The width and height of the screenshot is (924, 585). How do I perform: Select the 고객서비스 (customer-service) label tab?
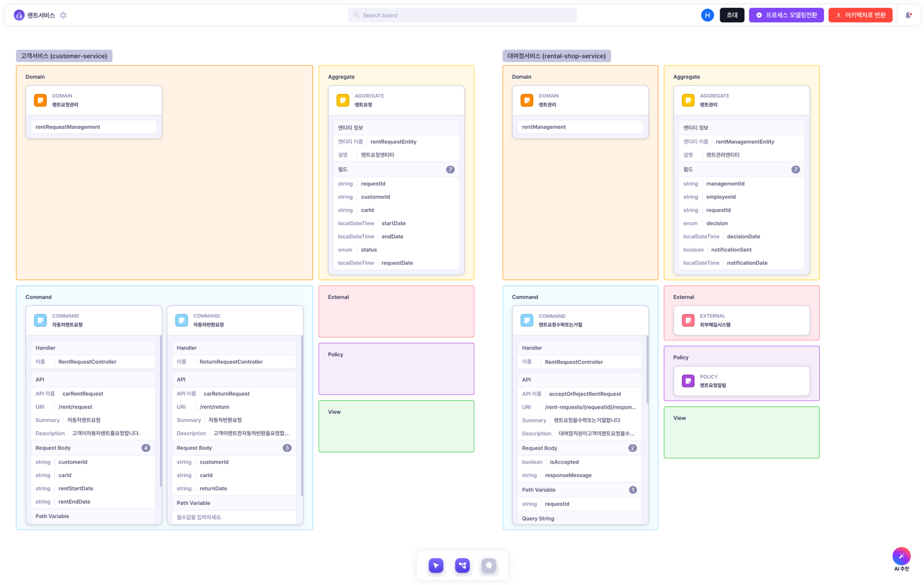pos(64,56)
